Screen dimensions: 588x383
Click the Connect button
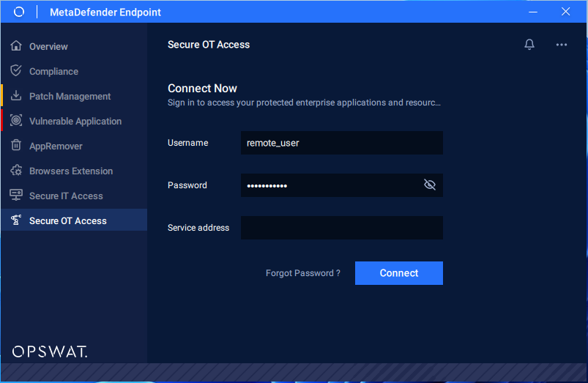(x=398, y=273)
